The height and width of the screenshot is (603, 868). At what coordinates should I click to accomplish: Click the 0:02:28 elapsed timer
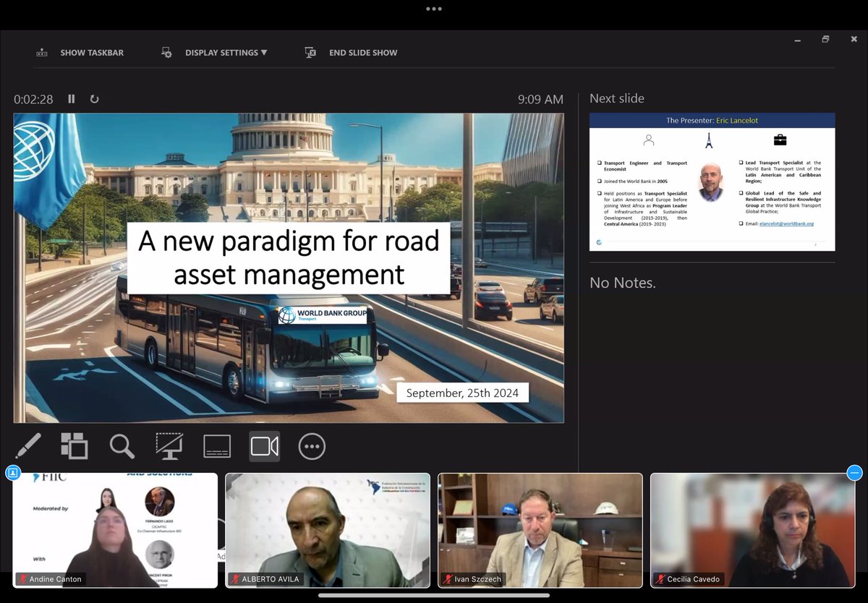point(33,99)
